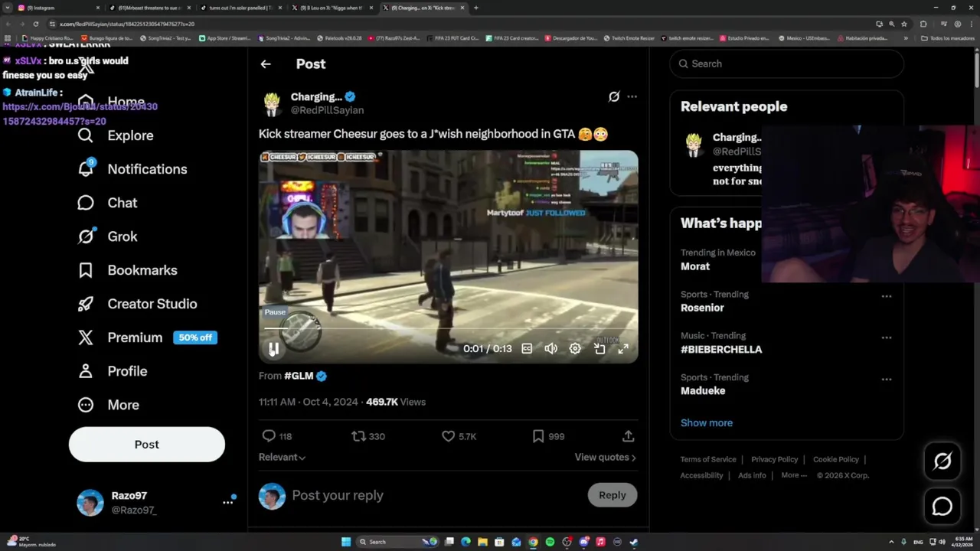Show hidden system tray icons
This screenshot has height=551, width=980.
click(x=891, y=542)
